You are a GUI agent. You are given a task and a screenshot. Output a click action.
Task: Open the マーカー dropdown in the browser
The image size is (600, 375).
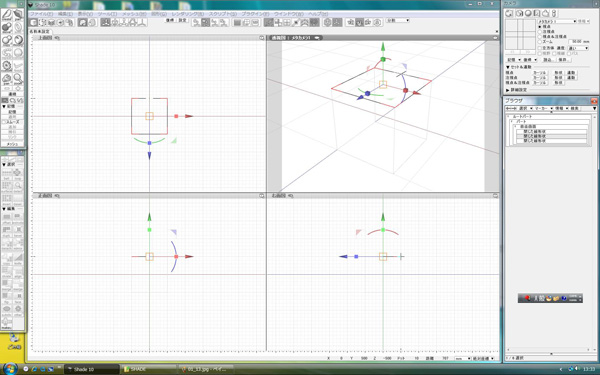(x=543, y=109)
